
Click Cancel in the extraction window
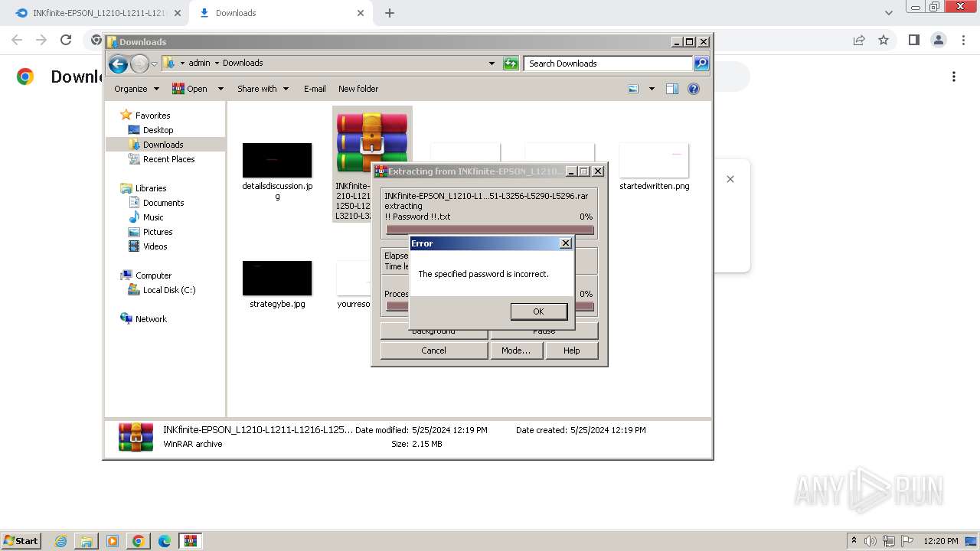(x=433, y=350)
